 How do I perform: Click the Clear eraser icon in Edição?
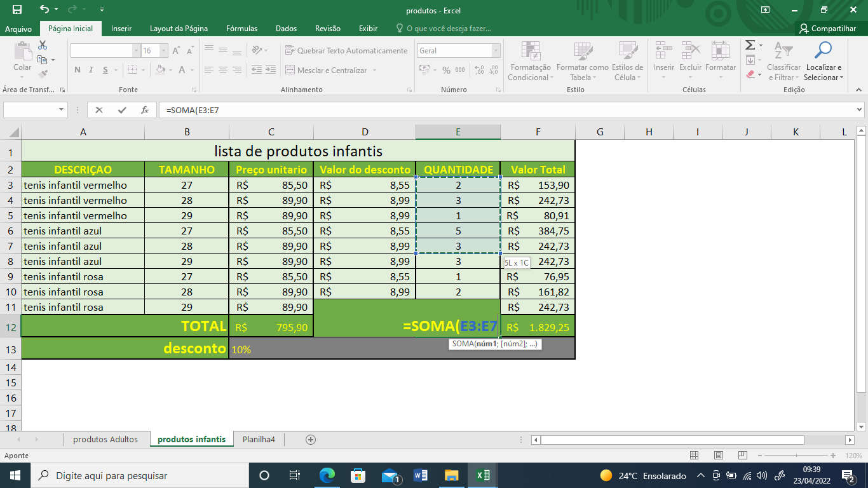click(750, 74)
